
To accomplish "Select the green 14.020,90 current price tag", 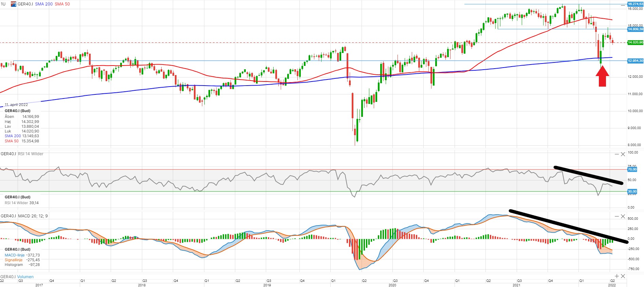I will click(x=635, y=42).
